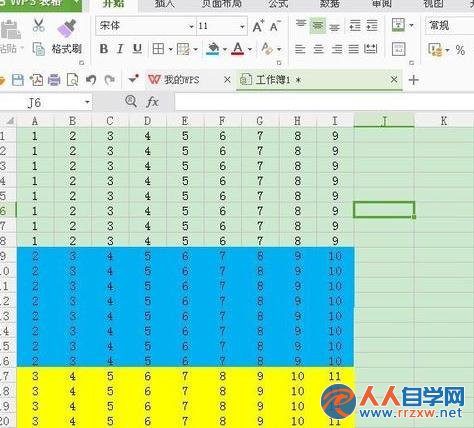Image resolution: width=474 pixels, height=428 pixels.
Task: Open the Name Box dropdown arrow
Action: pyautogui.click(x=87, y=102)
